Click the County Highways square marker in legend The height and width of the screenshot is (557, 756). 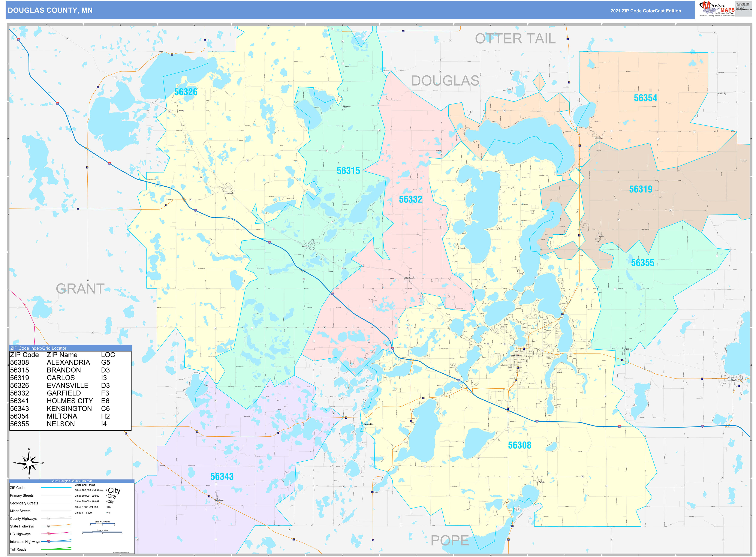(x=49, y=518)
